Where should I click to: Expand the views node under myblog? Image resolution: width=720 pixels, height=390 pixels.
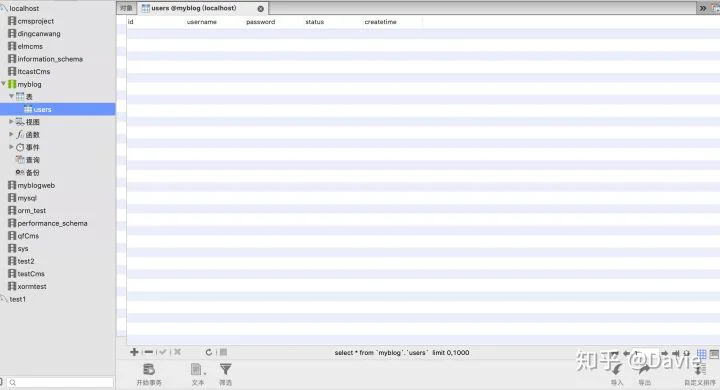click(11, 121)
